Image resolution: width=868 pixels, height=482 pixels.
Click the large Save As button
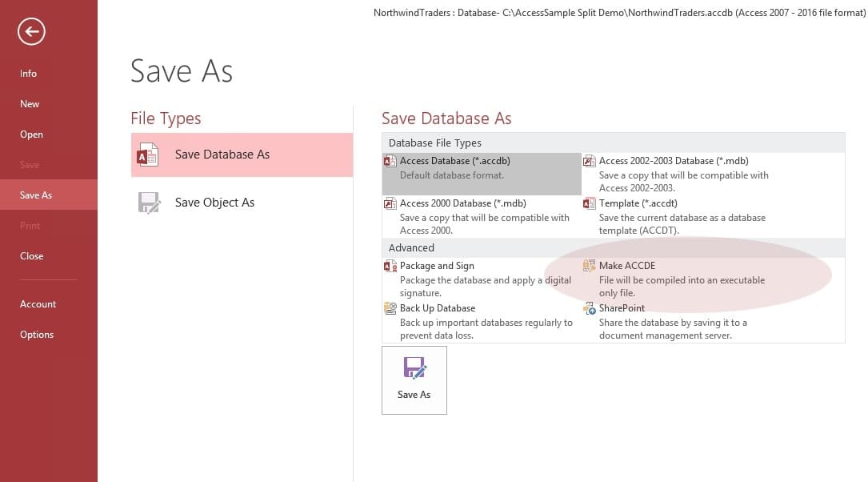point(414,380)
